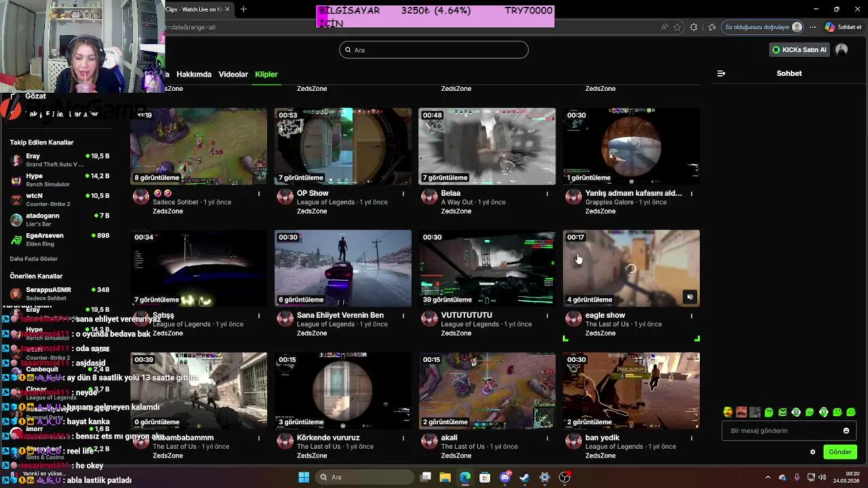Open the favorites list icon
The width and height of the screenshot is (868, 488).
(x=711, y=27)
